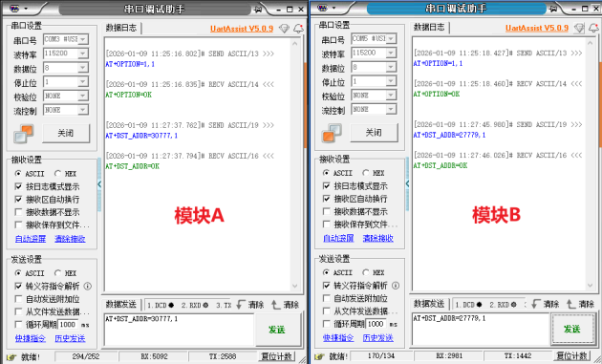Open the 波特率 dropdown in module B
602x364 pixels.
(x=391, y=53)
